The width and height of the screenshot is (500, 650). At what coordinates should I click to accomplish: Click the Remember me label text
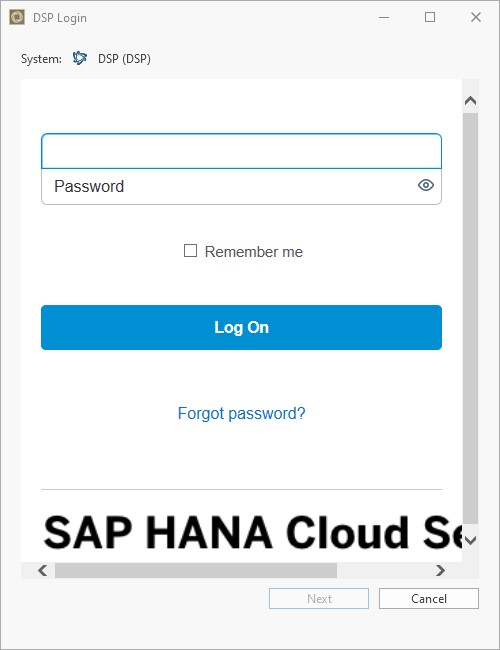(254, 252)
